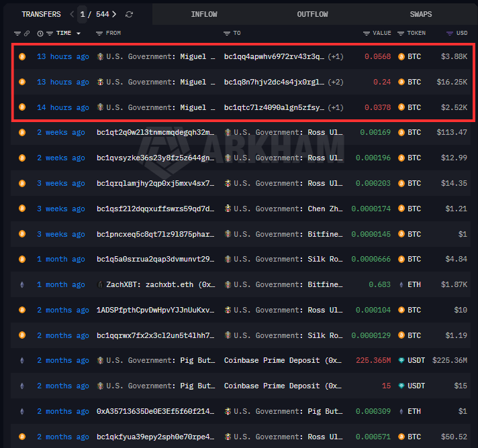Click the ETH token on the 0.683 row
The height and width of the screenshot is (448, 478).
point(410,284)
